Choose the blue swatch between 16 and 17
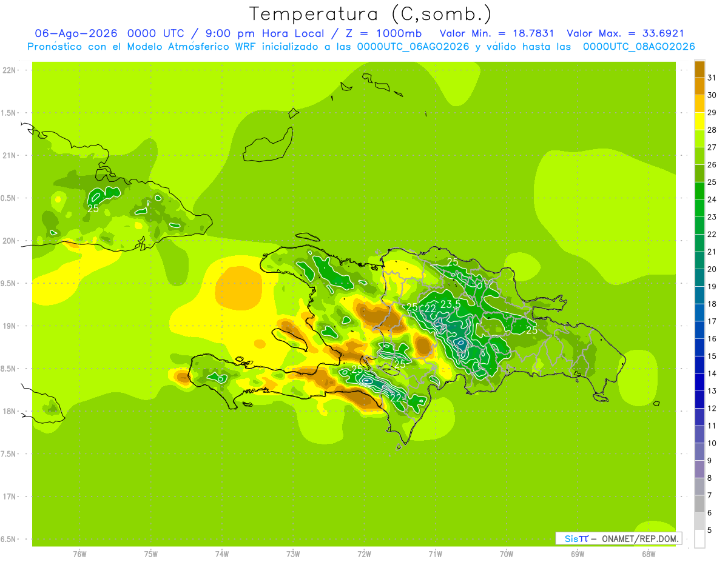Screen dimensions: 728x562 (699, 330)
